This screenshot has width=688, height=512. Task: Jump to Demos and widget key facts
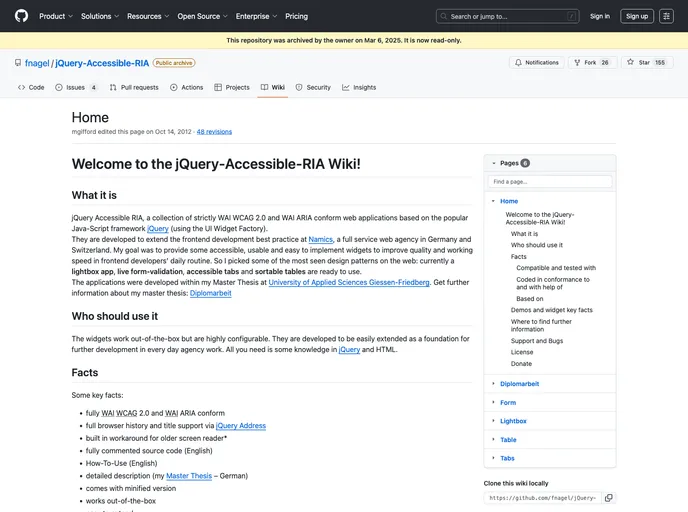click(x=552, y=310)
